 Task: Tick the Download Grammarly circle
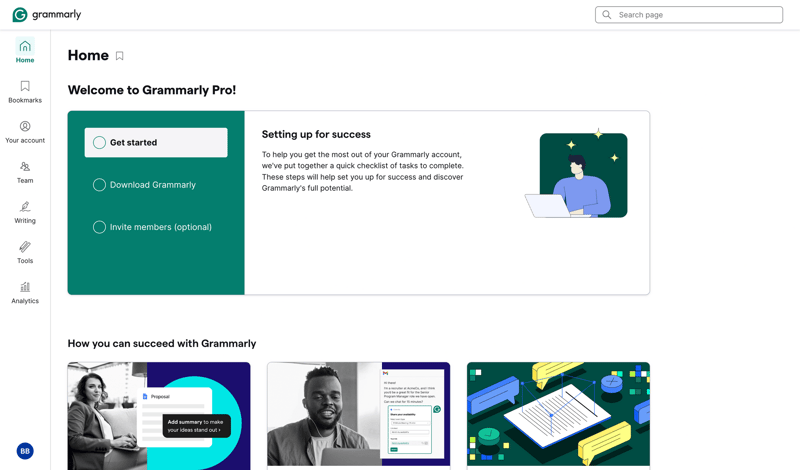99,185
